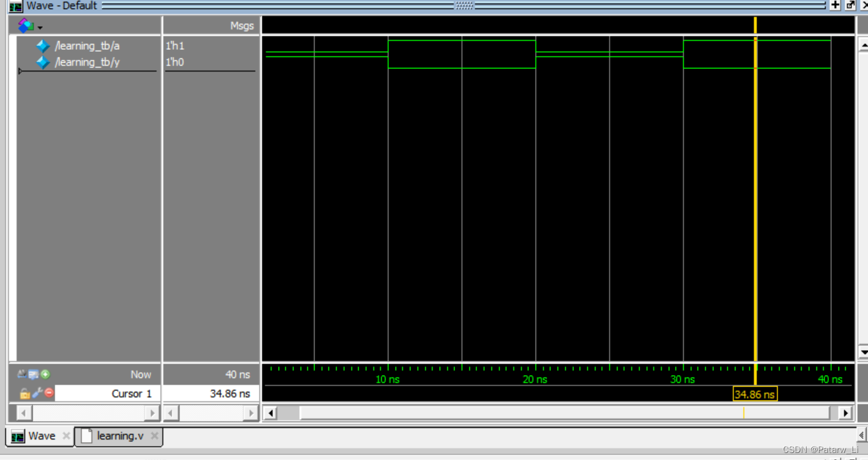
Task: Toggle the blue comment display icon near Now row
Action: tap(33, 374)
